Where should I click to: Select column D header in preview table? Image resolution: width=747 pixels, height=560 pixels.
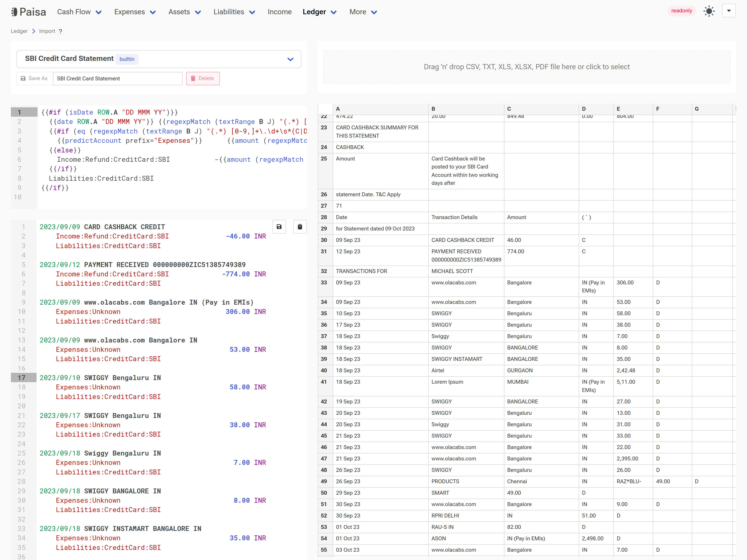click(596, 109)
